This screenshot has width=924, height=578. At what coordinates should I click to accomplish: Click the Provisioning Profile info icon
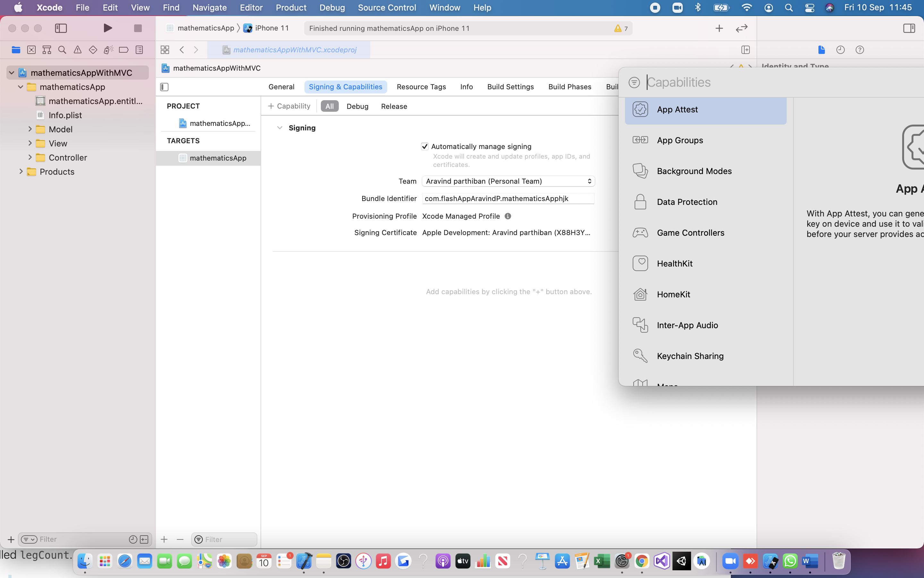click(x=508, y=216)
